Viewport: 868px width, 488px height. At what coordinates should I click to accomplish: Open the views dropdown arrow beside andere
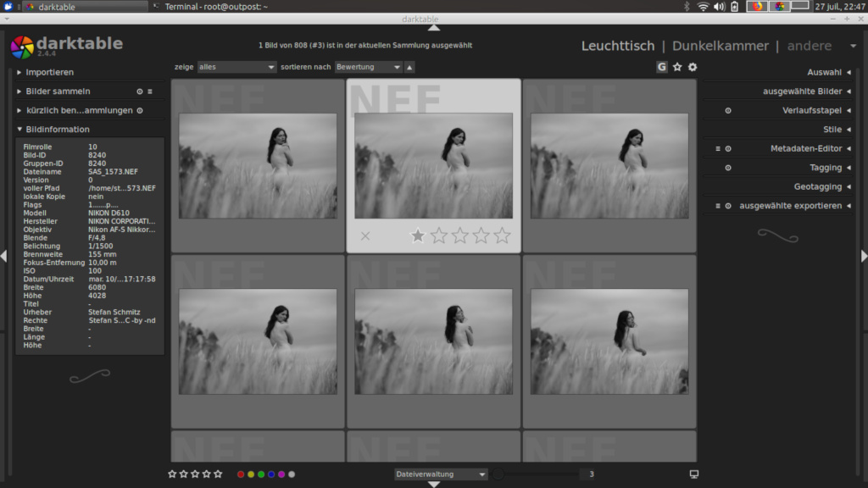[853, 46]
